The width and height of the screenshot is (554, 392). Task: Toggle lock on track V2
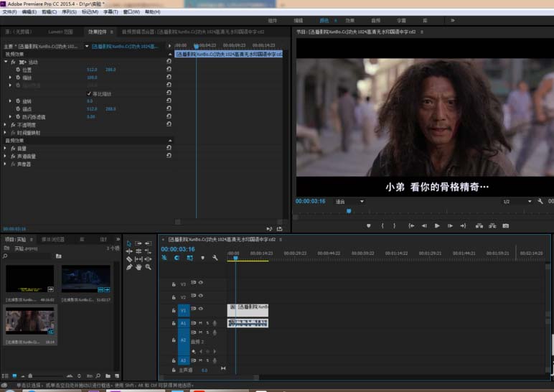click(x=173, y=297)
